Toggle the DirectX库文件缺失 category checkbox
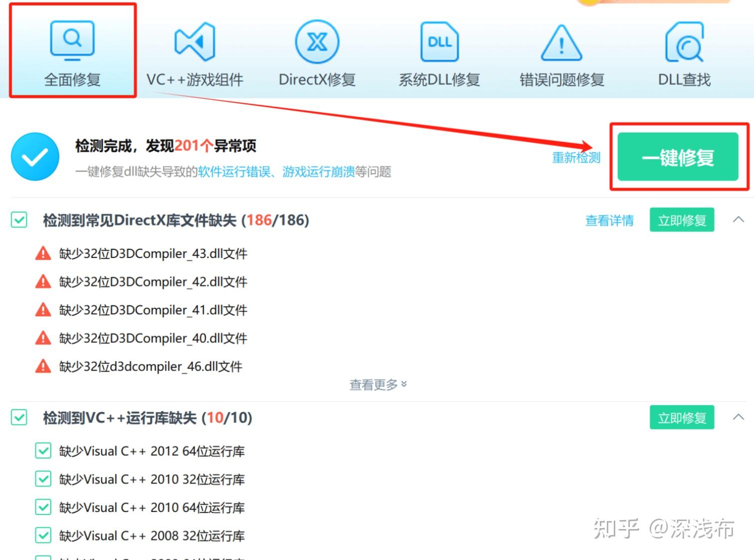Viewport: 754px width, 560px height. coord(18,220)
